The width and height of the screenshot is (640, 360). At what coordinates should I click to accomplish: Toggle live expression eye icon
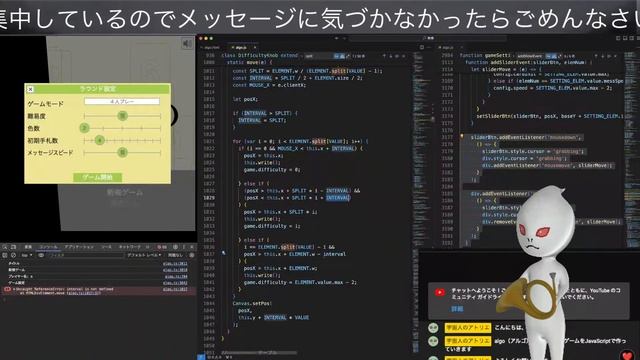[x=41, y=255]
